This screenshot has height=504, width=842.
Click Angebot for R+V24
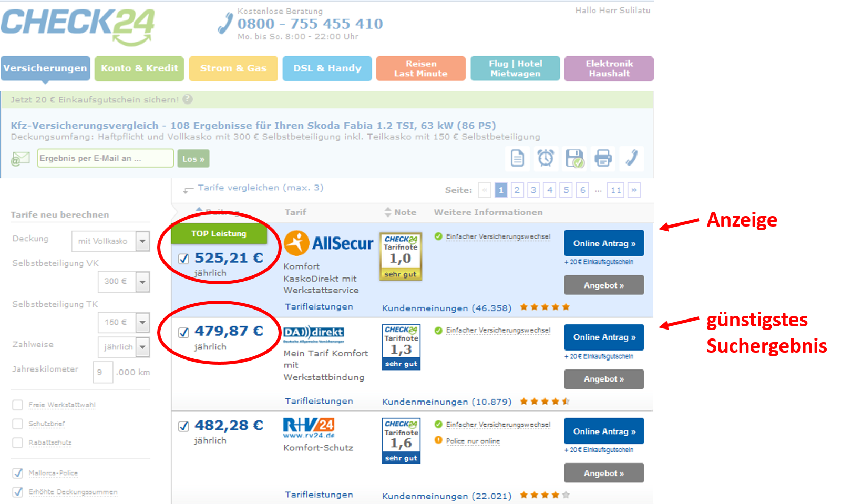coord(604,473)
